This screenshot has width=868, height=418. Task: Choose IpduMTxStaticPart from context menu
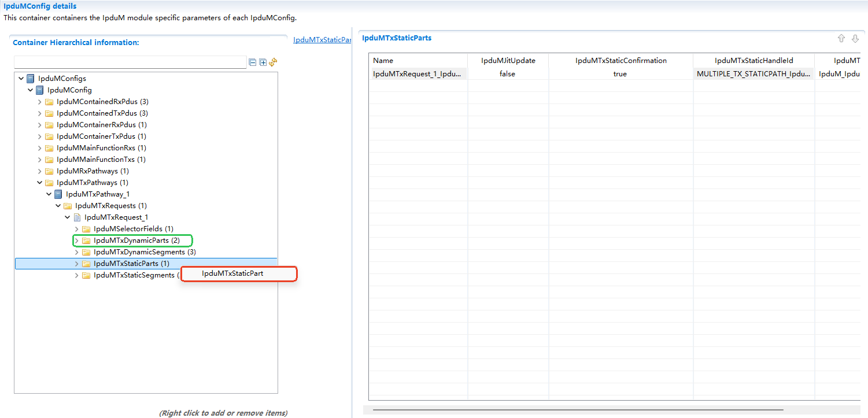pos(232,273)
